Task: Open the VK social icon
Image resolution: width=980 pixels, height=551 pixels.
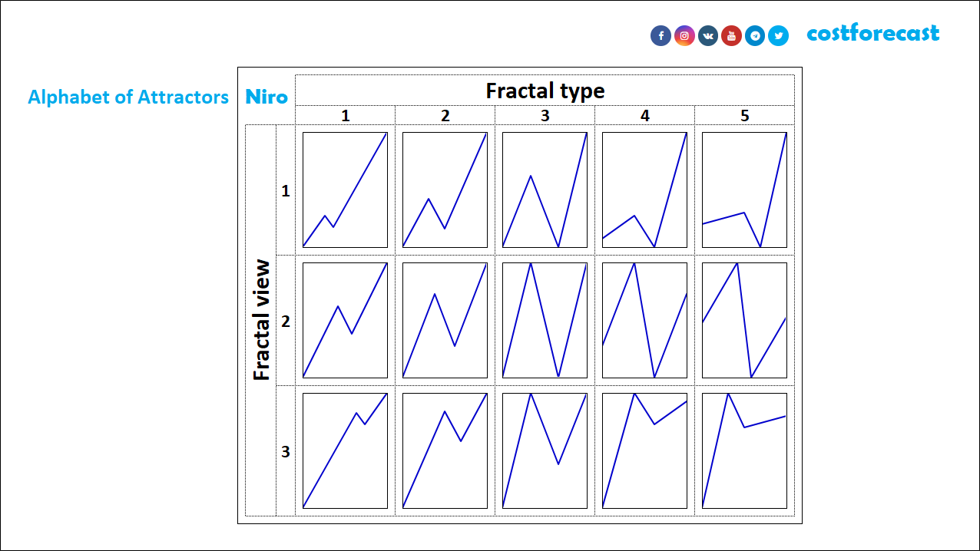Action: 708,36
